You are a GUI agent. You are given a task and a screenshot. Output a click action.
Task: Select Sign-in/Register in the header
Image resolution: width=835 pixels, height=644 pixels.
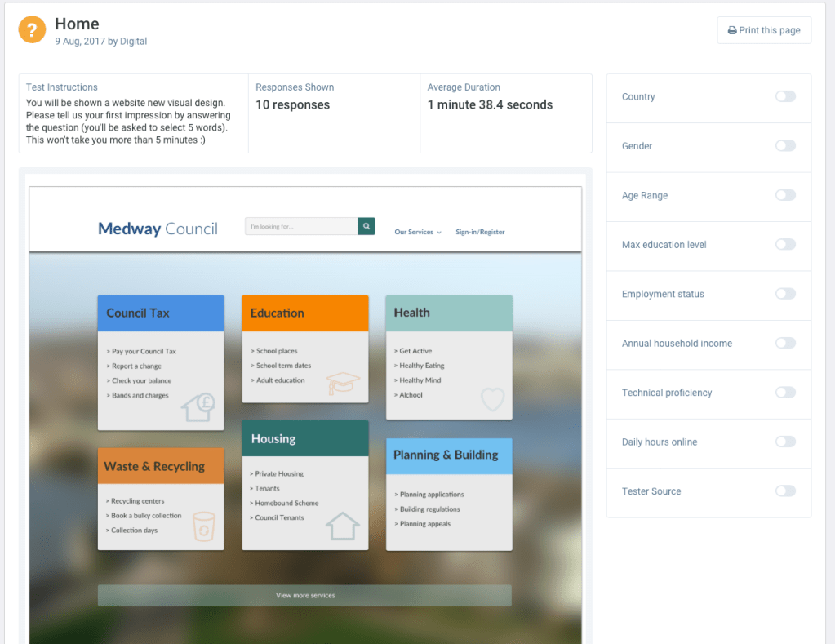pos(479,232)
